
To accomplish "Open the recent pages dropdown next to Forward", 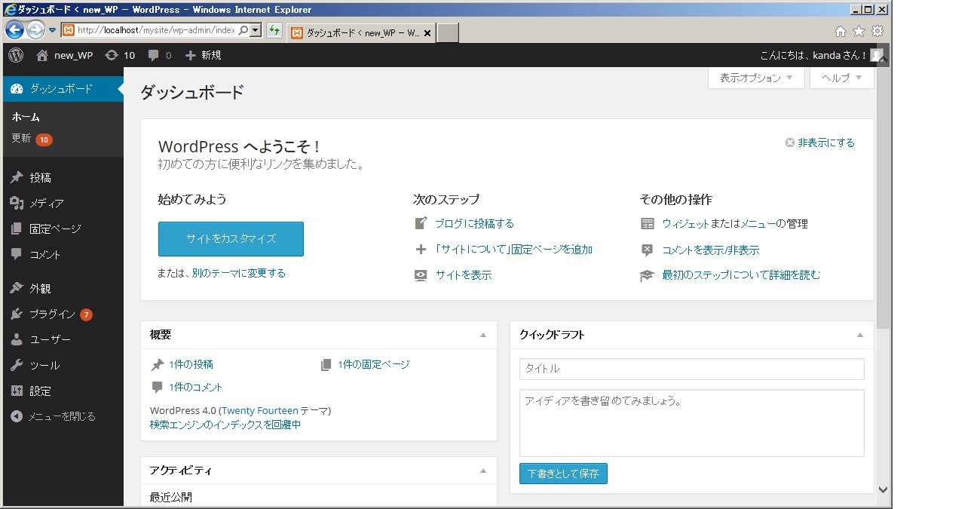I will click(x=52, y=31).
